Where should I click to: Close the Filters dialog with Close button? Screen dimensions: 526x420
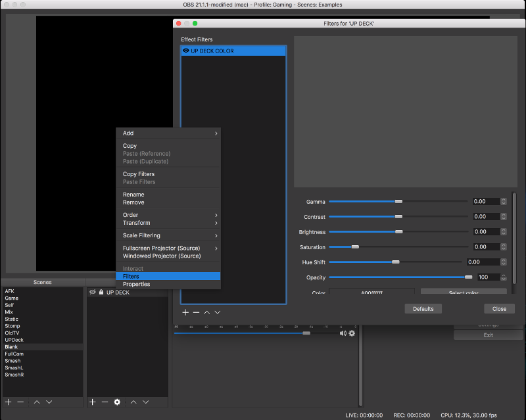coord(499,309)
